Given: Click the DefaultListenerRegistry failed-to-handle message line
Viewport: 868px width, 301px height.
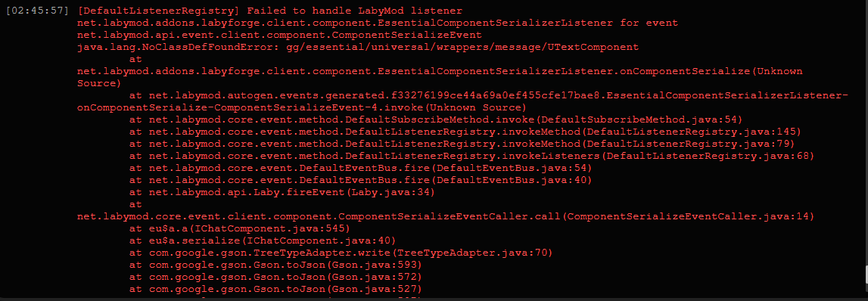Looking at the screenshot, I should tap(271, 11).
